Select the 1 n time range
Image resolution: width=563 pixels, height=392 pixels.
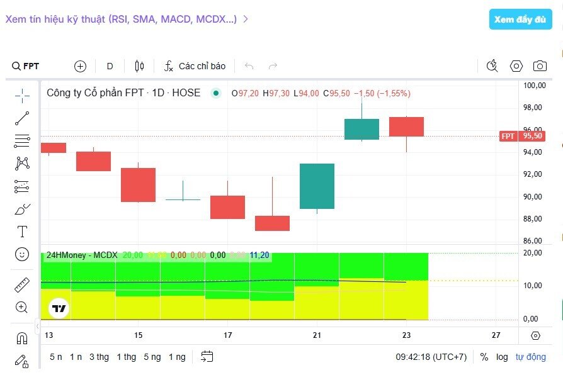point(76,357)
